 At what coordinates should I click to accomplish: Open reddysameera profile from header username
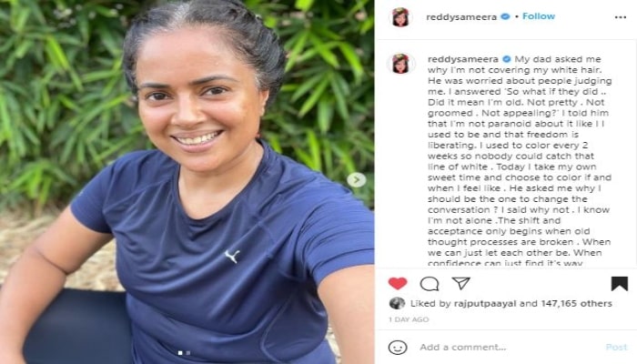[461, 16]
